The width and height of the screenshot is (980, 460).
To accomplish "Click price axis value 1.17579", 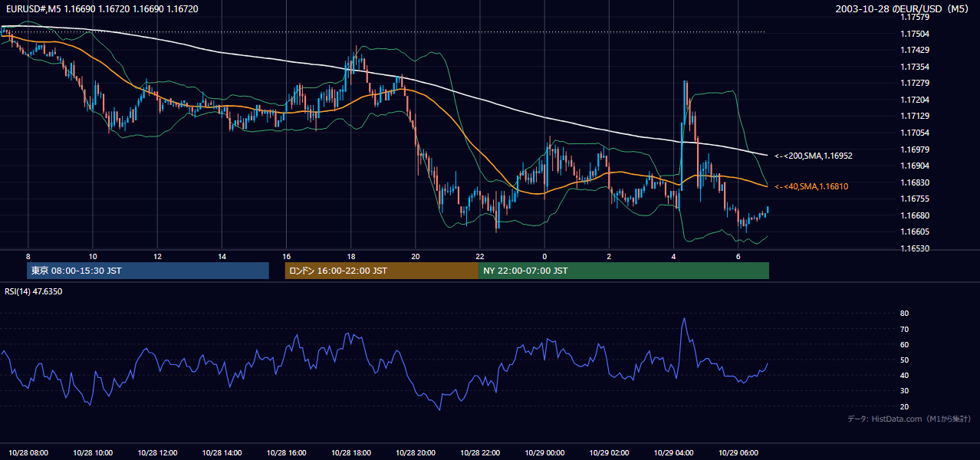I will pyautogui.click(x=915, y=17).
